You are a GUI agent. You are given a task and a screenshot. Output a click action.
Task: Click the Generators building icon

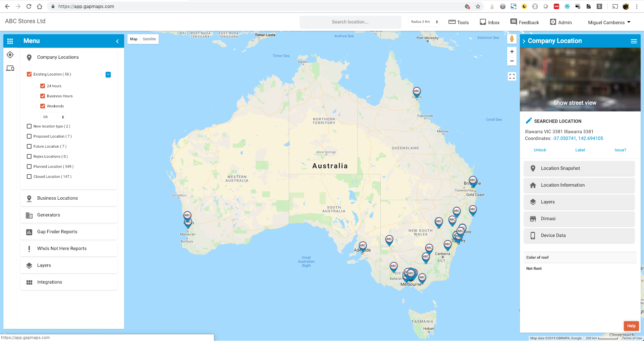(29, 215)
